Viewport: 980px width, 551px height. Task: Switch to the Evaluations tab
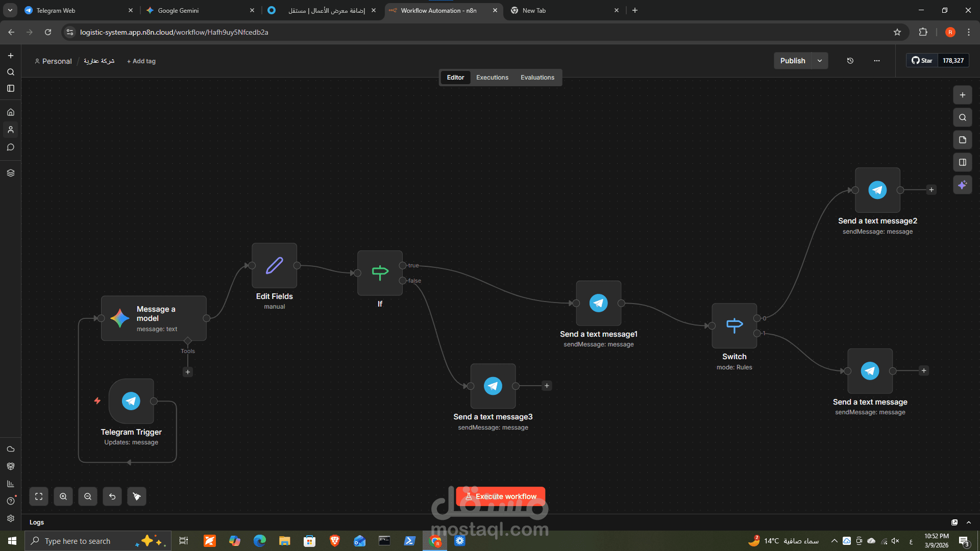point(537,78)
